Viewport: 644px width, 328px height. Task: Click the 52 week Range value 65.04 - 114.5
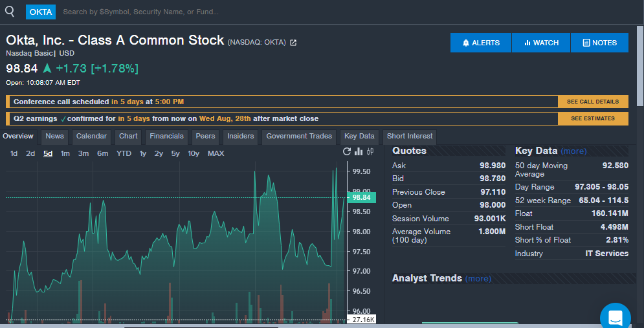tap(604, 201)
